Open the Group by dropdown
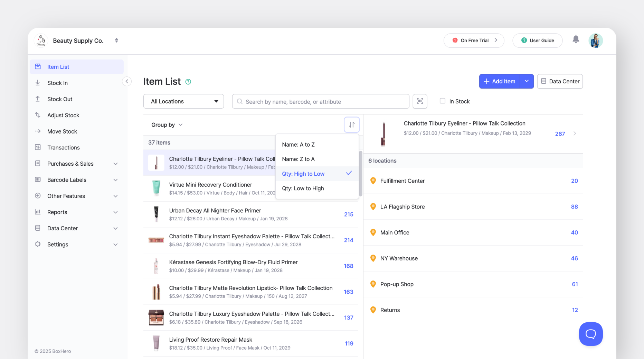644x359 pixels. click(167, 125)
